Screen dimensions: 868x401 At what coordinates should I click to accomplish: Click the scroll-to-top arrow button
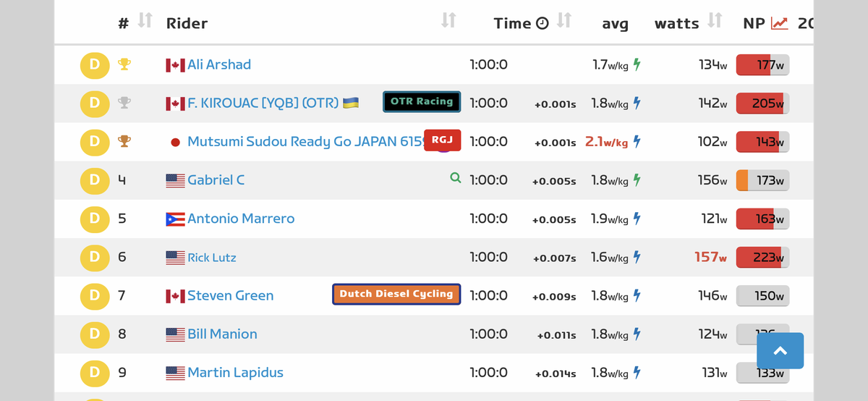click(780, 351)
